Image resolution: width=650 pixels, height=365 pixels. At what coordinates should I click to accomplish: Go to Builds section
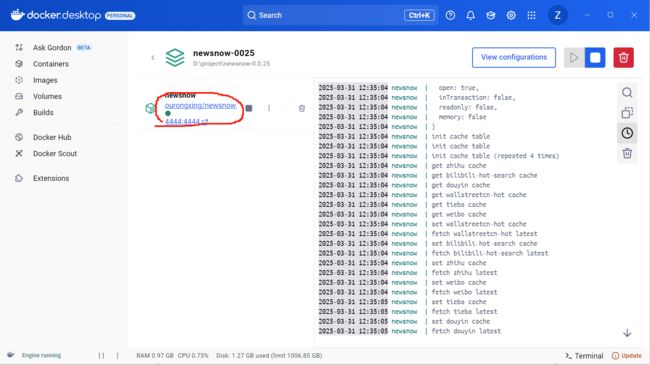coord(43,112)
